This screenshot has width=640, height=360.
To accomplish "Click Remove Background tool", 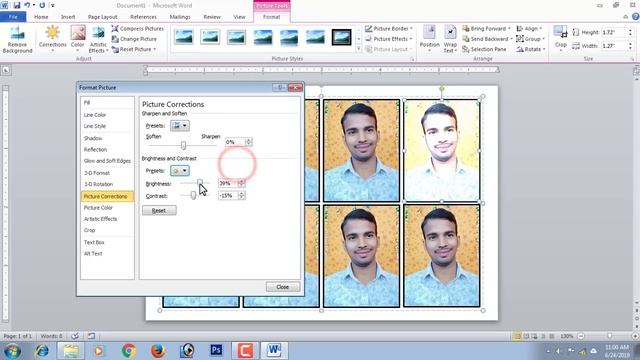I will [17, 40].
